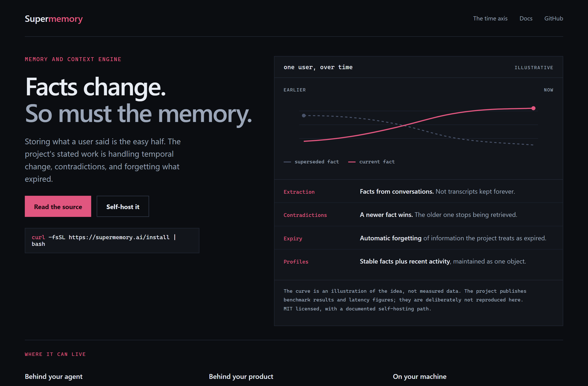
Task: Click the Self-host it button
Action: 123,207
